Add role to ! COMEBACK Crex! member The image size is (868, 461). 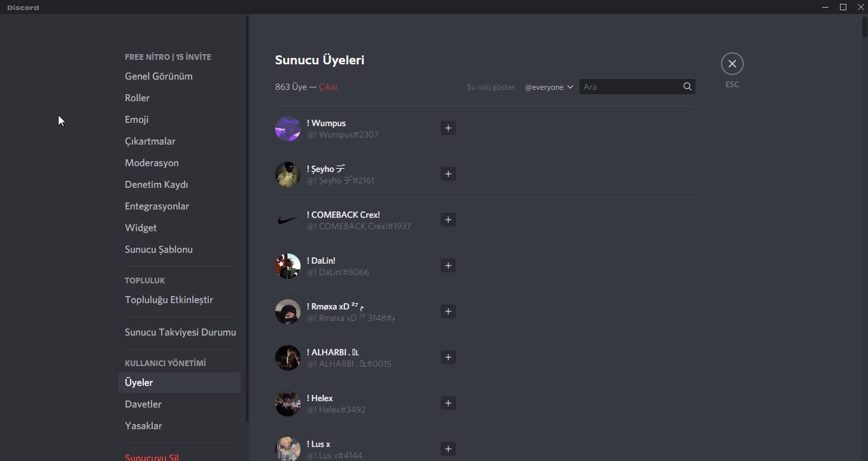click(x=448, y=220)
